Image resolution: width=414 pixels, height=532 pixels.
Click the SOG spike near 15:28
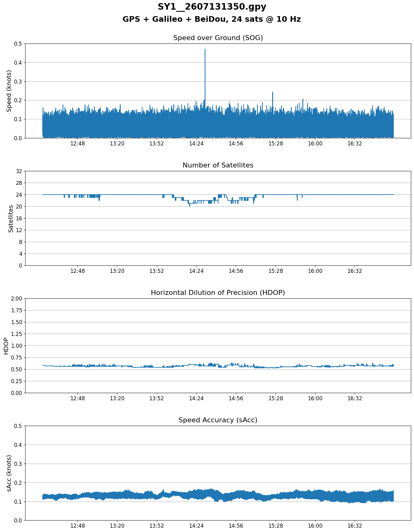(272, 93)
